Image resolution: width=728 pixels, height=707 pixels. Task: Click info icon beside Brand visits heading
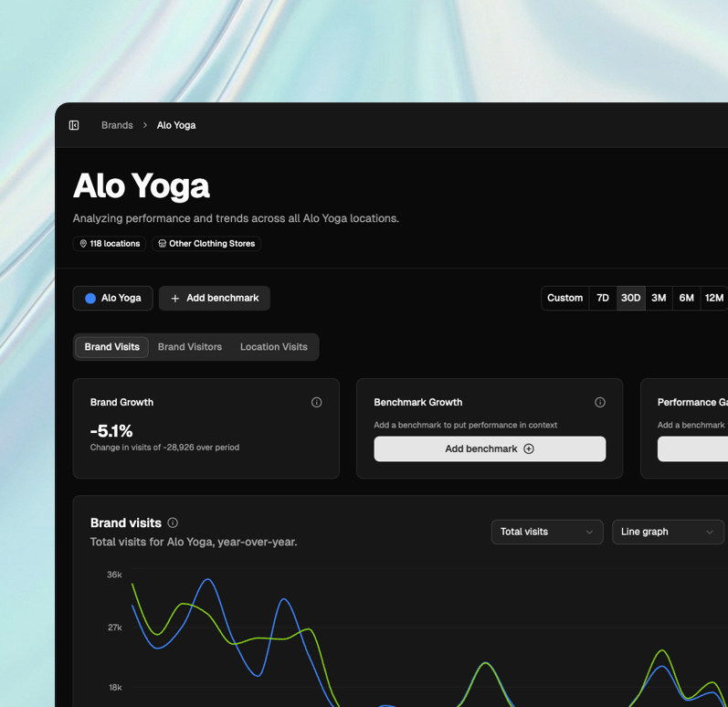(x=173, y=522)
